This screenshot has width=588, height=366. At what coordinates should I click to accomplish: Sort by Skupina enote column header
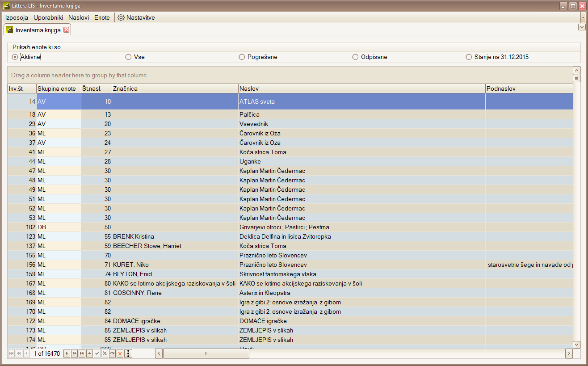click(x=59, y=88)
